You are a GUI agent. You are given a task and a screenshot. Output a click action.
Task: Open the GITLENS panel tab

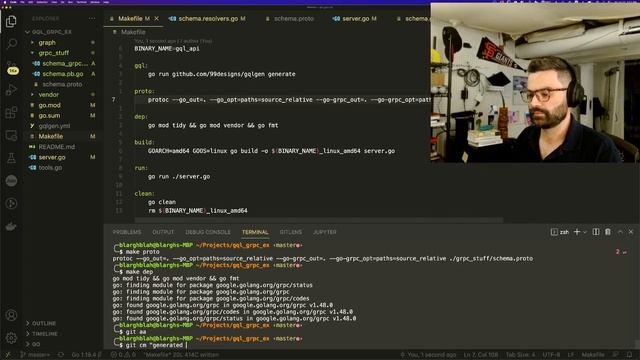(x=291, y=232)
